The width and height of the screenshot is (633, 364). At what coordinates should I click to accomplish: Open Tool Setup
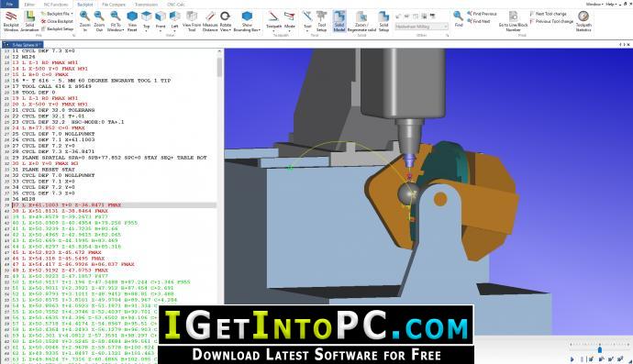(x=321, y=21)
